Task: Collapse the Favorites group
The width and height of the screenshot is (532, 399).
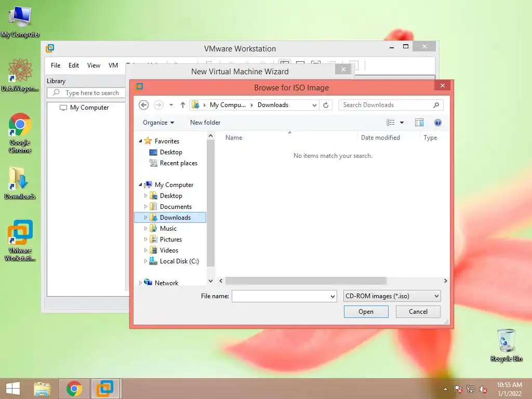Action: pyautogui.click(x=140, y=141)
